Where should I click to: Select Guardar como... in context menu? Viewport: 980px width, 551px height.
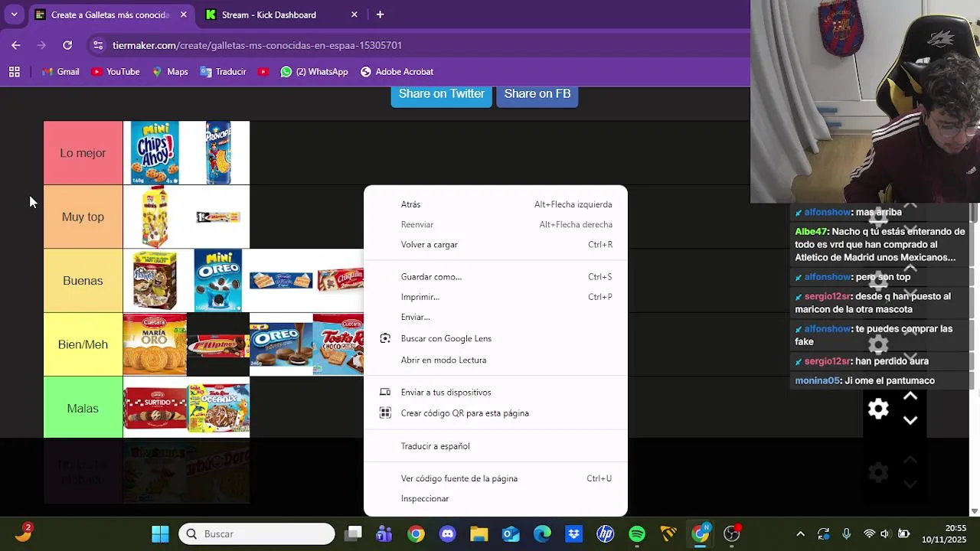(495, 277)
